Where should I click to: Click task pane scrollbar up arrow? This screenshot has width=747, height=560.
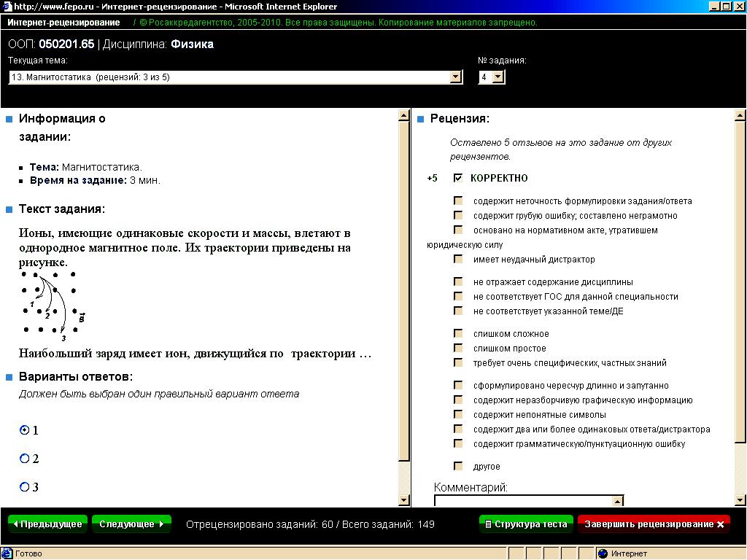pyautogui.click(x=403, y=115)
